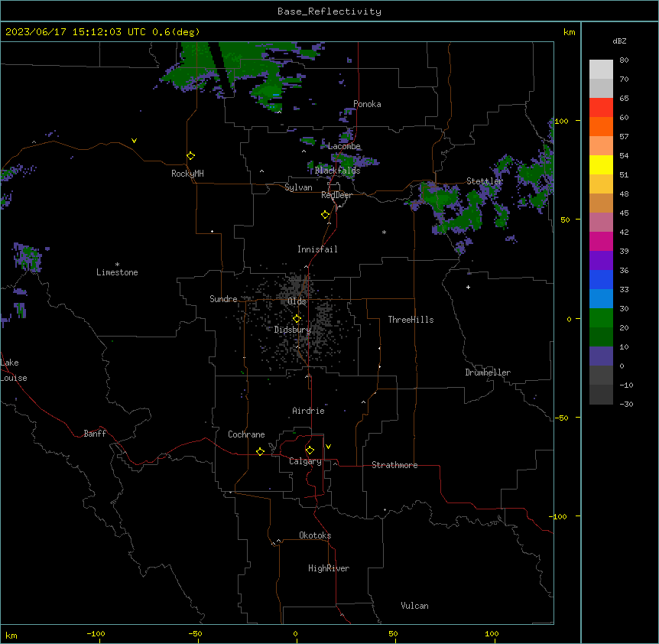Pick the magenta 42 dBZ legend swatch
This screenshot has height=644, width=659.
[x=601, y=241]
